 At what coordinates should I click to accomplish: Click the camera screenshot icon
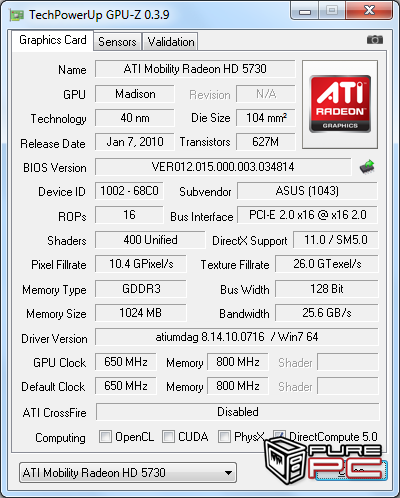tap(375, 40)
